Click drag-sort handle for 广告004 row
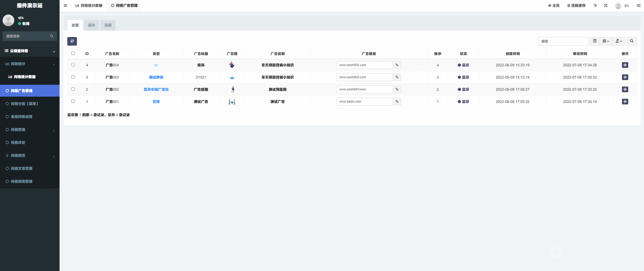The height and width of the screenshot is (271, 644). coord(625,65)
